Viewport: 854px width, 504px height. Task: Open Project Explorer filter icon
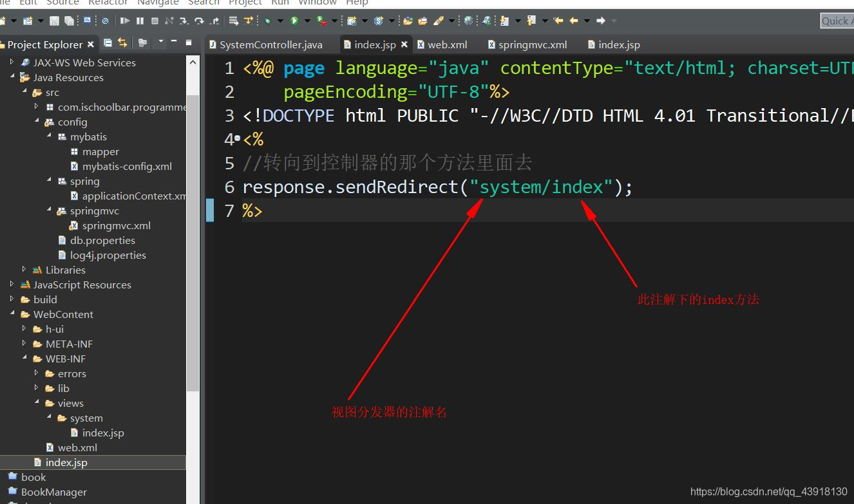click(x=142, y=43)
